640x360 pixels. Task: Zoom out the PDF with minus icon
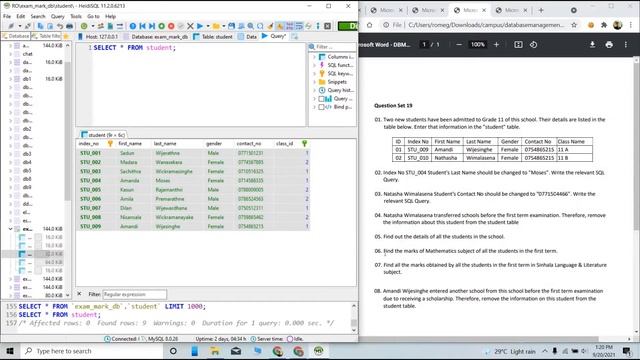click(x=459, y=44)
